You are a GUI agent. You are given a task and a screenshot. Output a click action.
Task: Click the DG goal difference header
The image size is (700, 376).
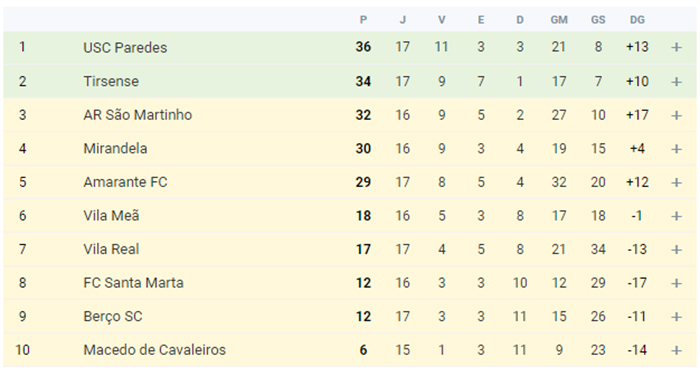(x=637, y=20)
